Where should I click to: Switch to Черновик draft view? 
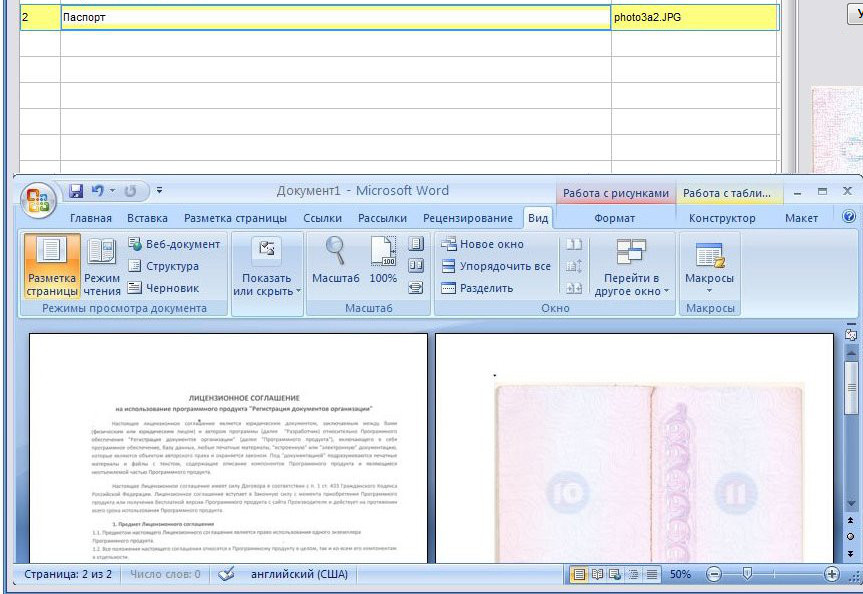point(163,288)
